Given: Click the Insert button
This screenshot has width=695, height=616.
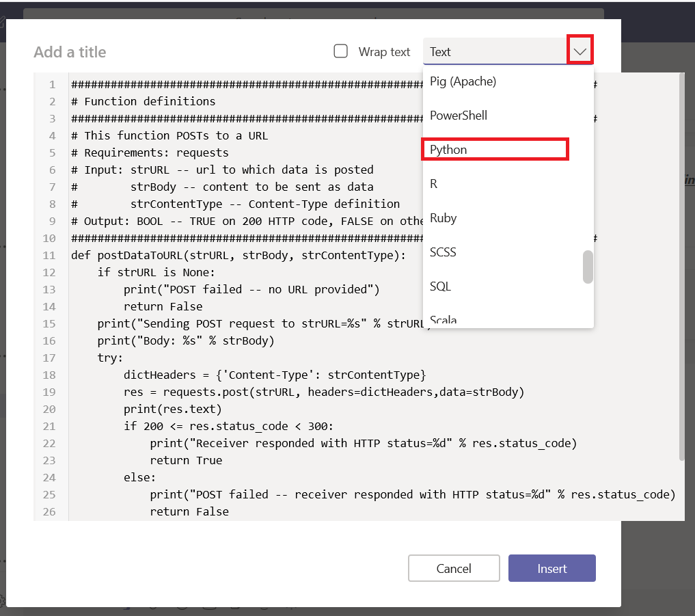Looking at the screenshot, I should (x=551, y=568).
